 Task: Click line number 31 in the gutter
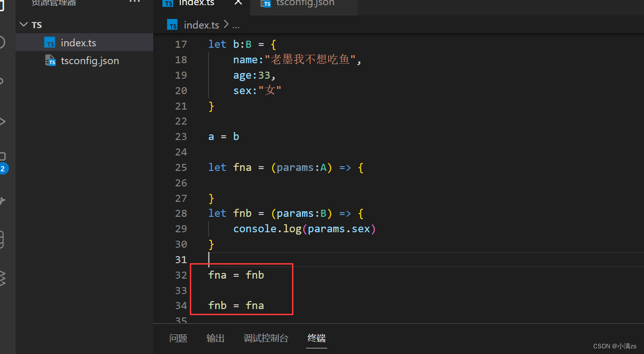[x=181, y=259]
